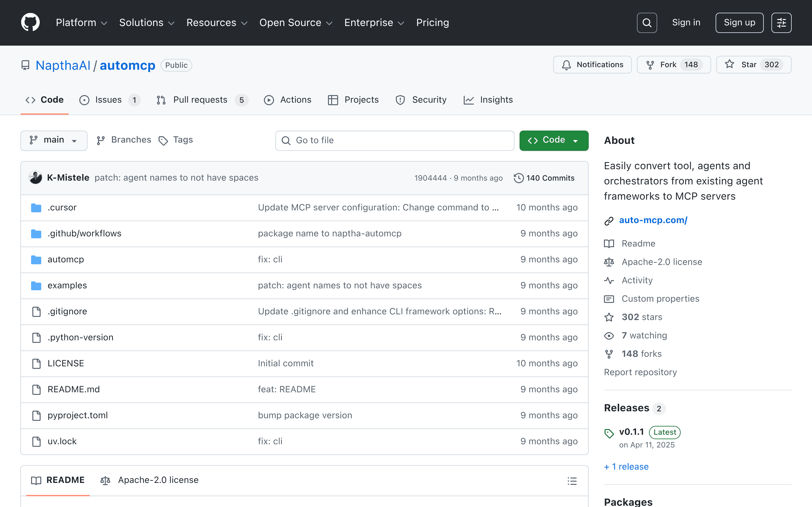Screen dimensions: 812x507
Task: Open the auto-mcp.com link
Action: (x=653, y=220)
